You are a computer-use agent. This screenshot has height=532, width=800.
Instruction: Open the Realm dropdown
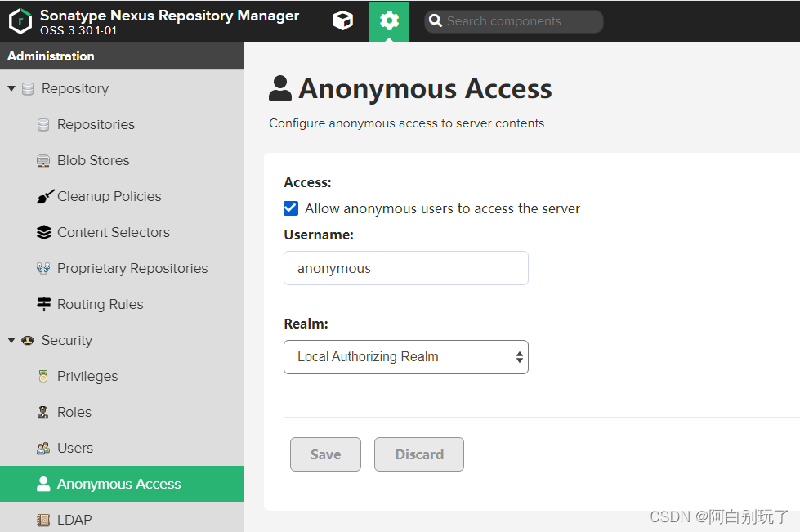[x=405, y=357]
